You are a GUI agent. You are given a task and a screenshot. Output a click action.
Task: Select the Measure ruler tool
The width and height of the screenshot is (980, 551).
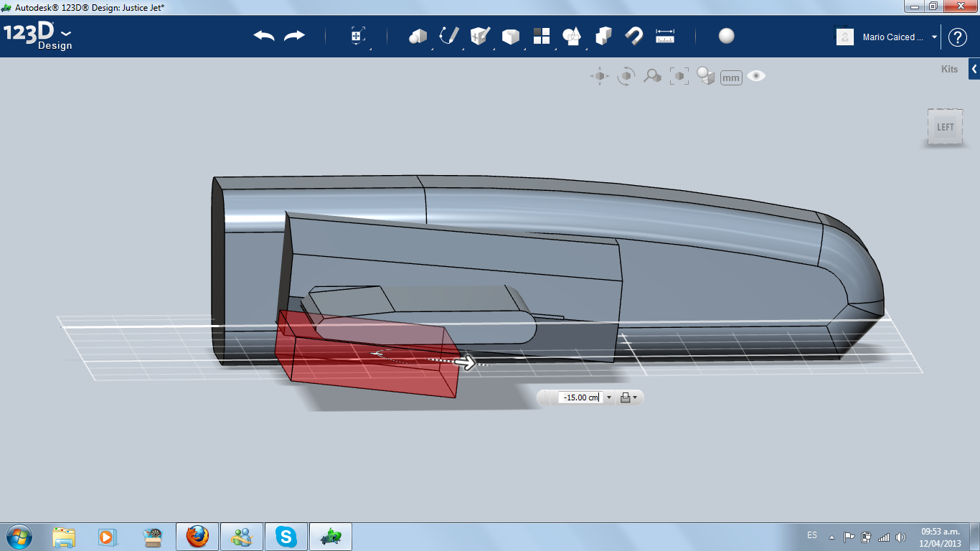point(665,36)
